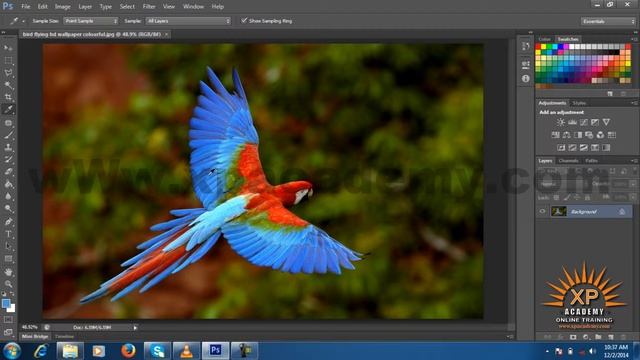
Task: Select the Brush tool
Action: (8, 135)
